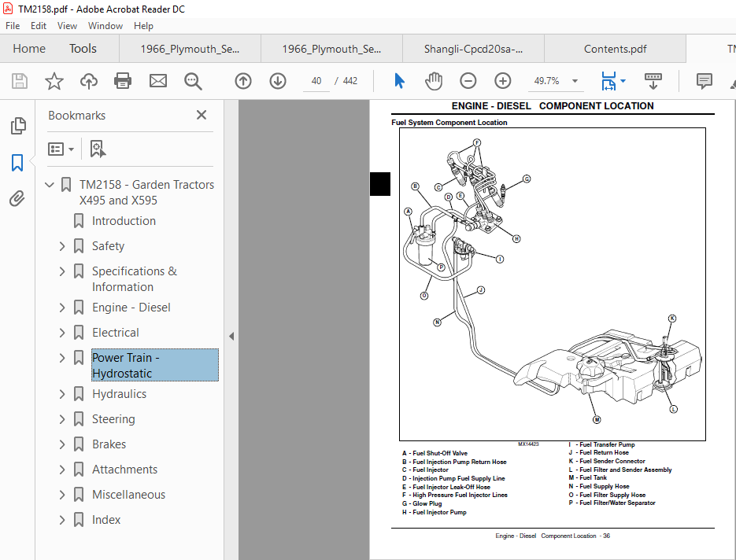Screen dimensions: 736x560
Task: Jump to the Miscellaneous bookmark
Action: [x=128, y=495]
